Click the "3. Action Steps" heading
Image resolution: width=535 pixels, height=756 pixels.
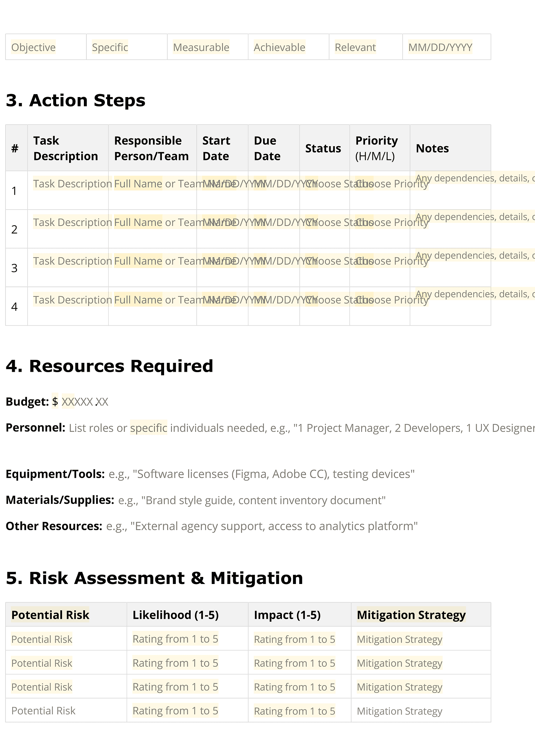[76, 100]
